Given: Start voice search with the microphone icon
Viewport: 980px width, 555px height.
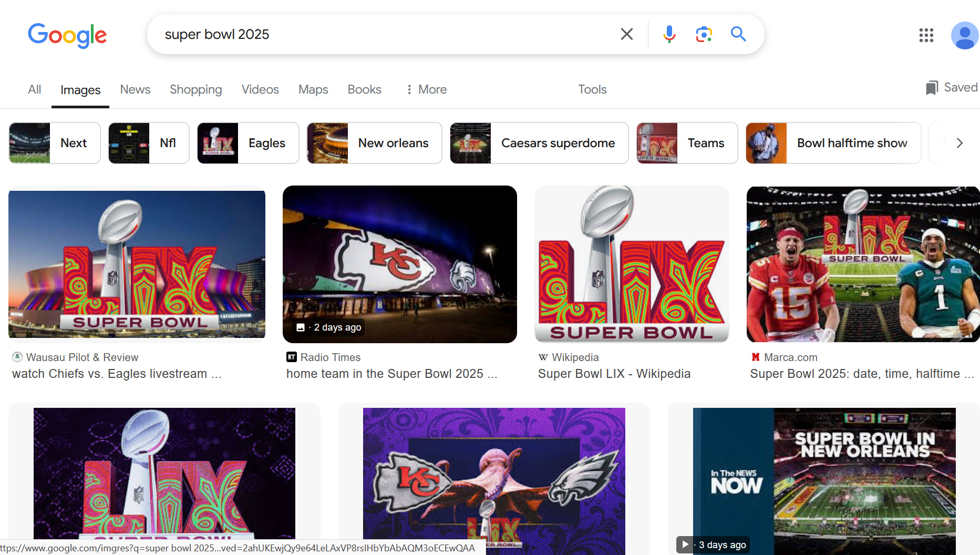Looking at the screenshot, I should 669,34.
